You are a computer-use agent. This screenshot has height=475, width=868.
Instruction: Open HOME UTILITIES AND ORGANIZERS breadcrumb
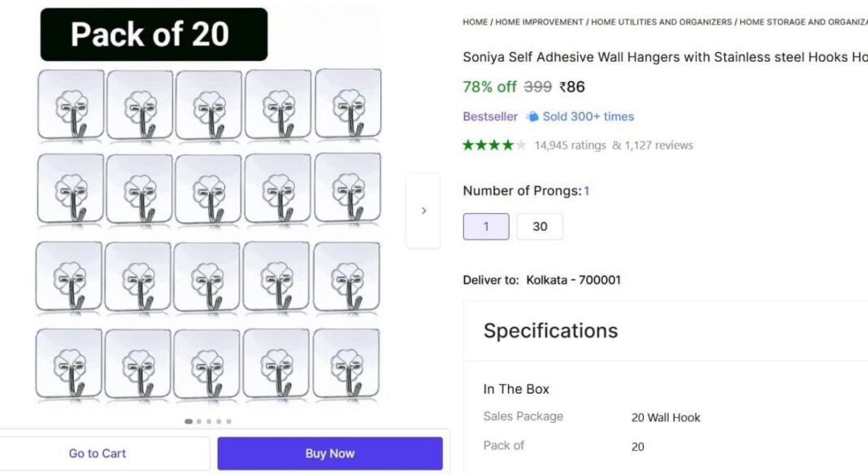662,22
